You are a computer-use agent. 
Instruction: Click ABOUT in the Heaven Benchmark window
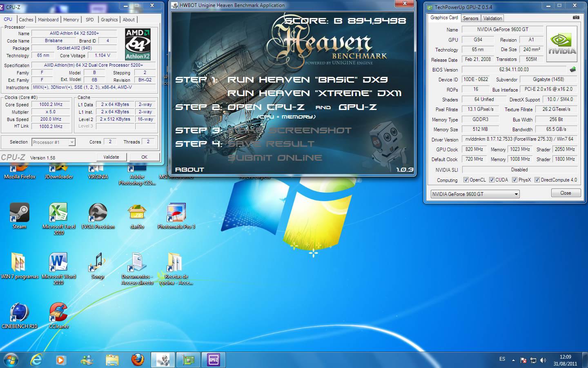[189, 170]
